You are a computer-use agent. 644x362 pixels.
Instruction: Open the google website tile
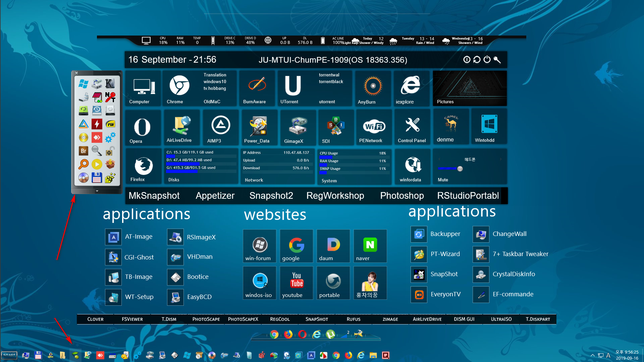[x=296, y=246]
